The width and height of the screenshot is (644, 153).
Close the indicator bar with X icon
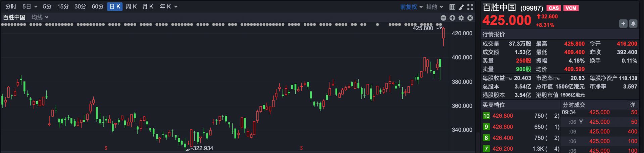click(470, 18)
